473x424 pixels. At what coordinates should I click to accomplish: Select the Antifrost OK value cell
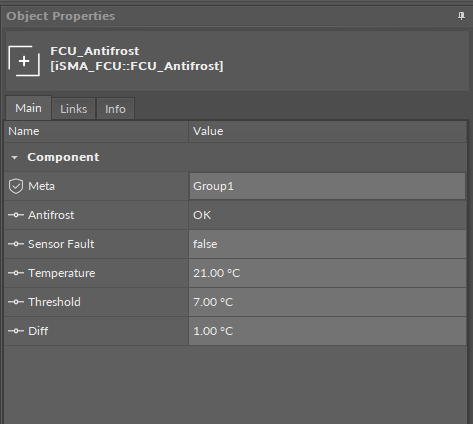click(327, 215)
